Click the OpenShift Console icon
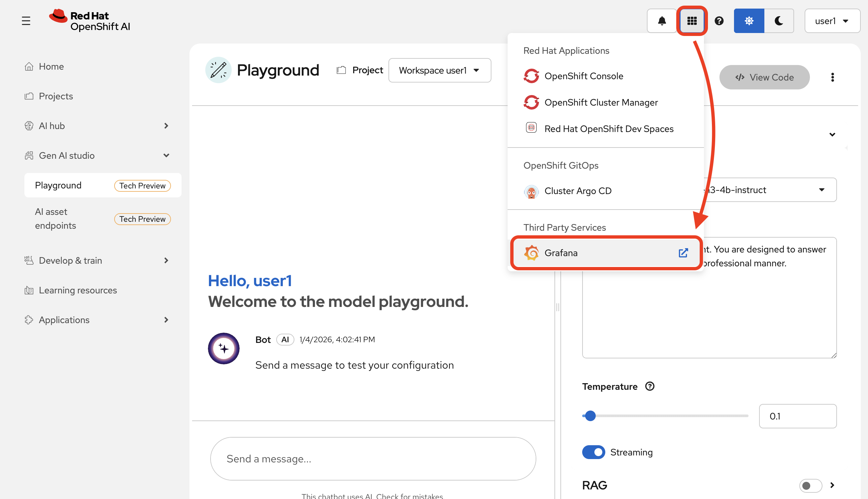This screenshot has width=868, height=499. [x=531, y=76]
